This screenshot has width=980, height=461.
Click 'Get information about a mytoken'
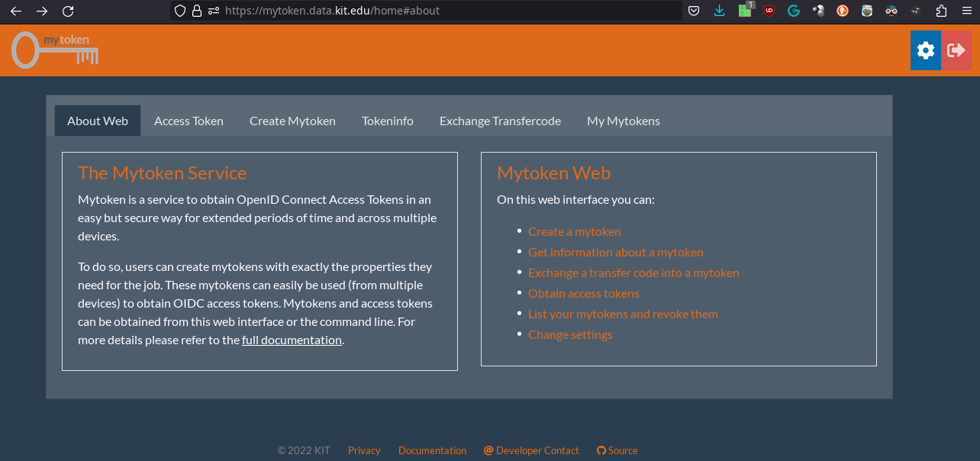[x=616, y=252]
